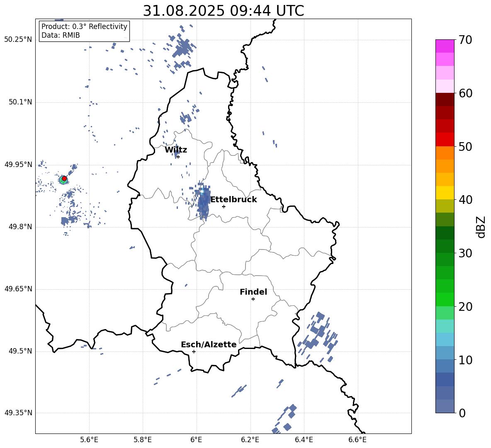Select the Findel city label
Screen dimensions: 491x448
(x=253, y=292)
